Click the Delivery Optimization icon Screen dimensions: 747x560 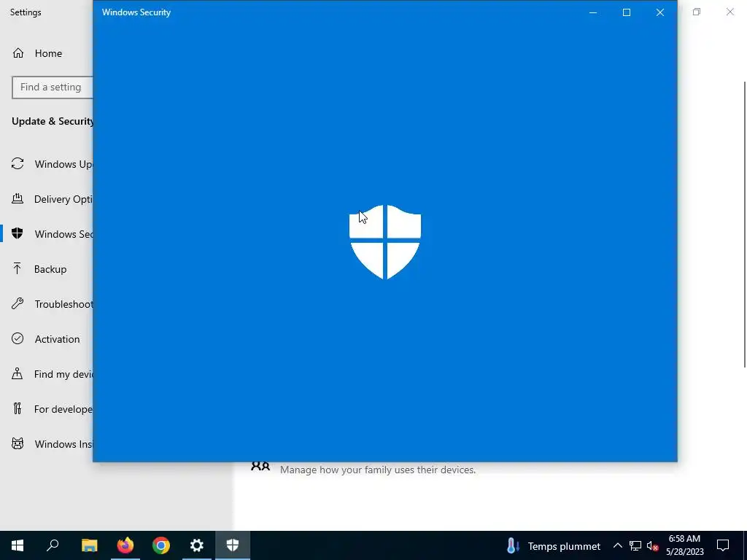tap(18, 198)
